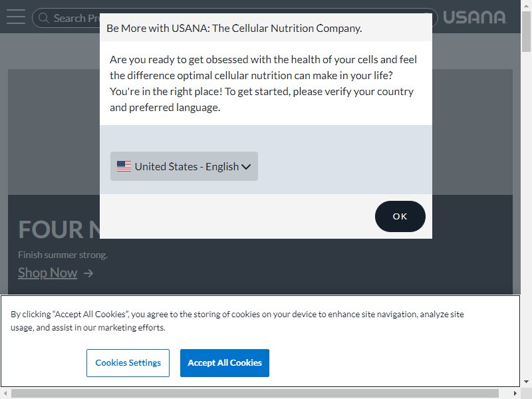Click the USANA logo
This screenshot has width=532, height=399.
(474, 17)
